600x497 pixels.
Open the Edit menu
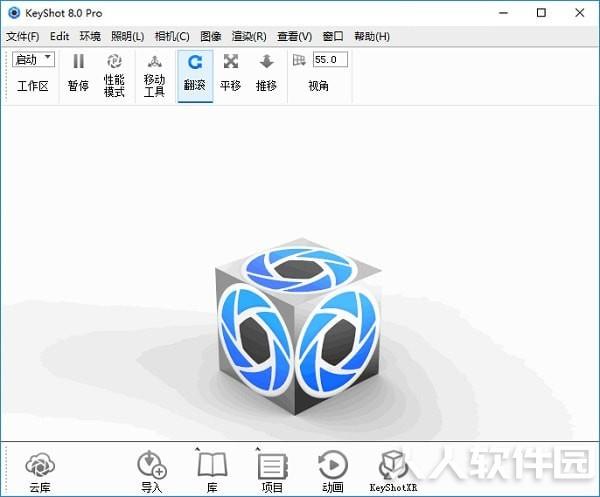59,36
